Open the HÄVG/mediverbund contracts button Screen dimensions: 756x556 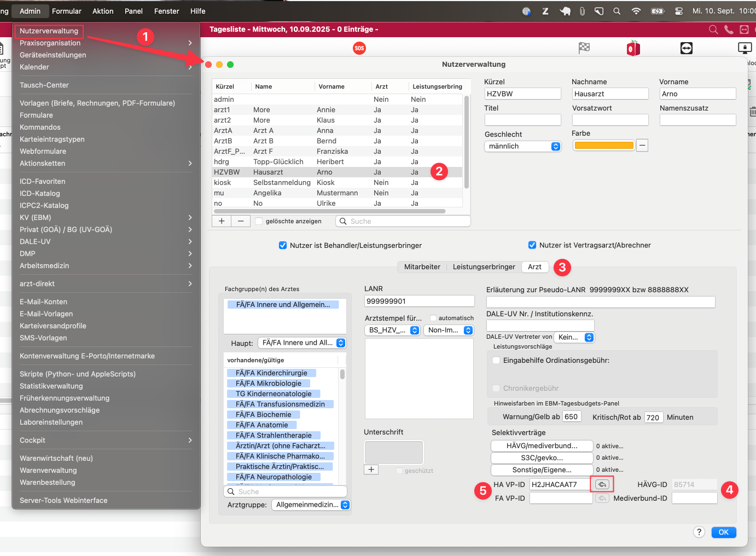542,445
